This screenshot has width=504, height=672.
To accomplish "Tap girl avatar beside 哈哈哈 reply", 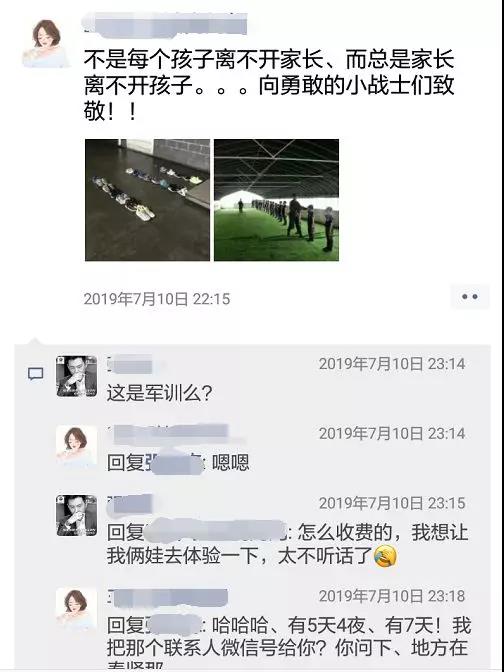I will coord(77,609).
